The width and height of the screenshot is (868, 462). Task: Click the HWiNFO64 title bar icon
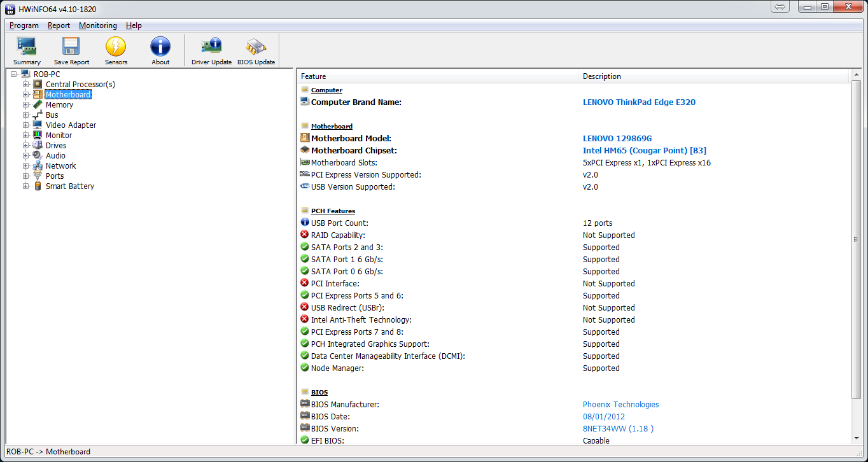click(10, 9)
